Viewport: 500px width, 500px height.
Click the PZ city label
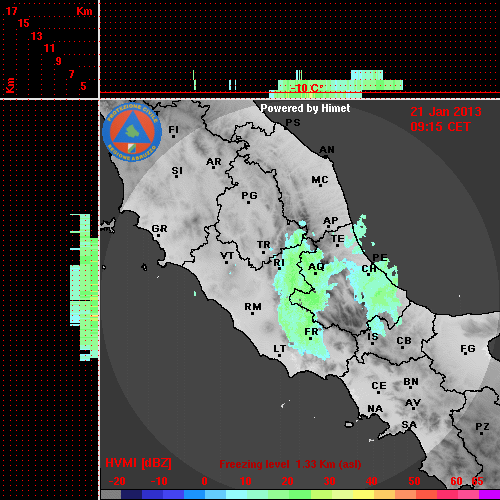482,427
